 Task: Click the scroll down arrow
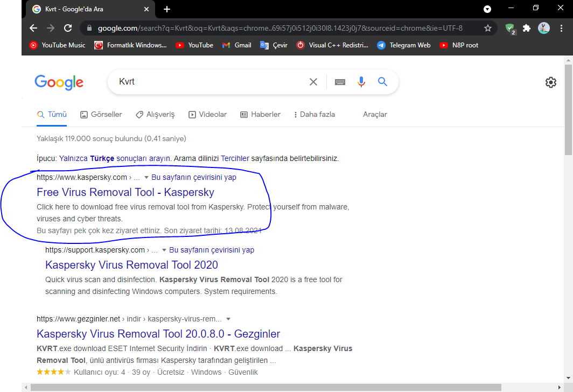(568, 378)
